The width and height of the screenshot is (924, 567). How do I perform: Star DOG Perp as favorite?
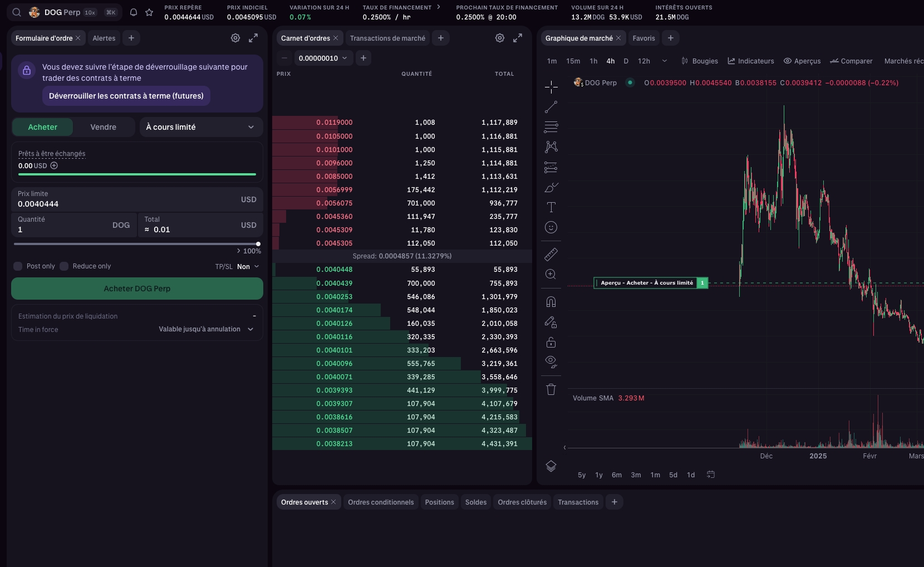pyautogui.click(x=149, y=12)
